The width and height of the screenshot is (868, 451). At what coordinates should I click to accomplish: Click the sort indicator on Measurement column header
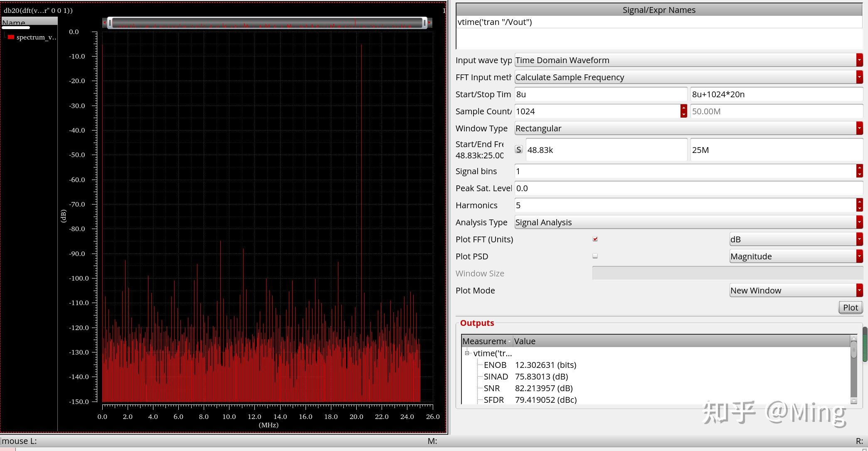[510, 341]
